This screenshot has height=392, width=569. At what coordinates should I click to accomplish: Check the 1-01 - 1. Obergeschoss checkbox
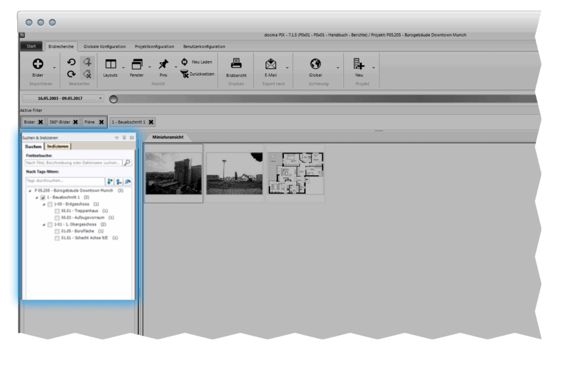tap(50, 225)
